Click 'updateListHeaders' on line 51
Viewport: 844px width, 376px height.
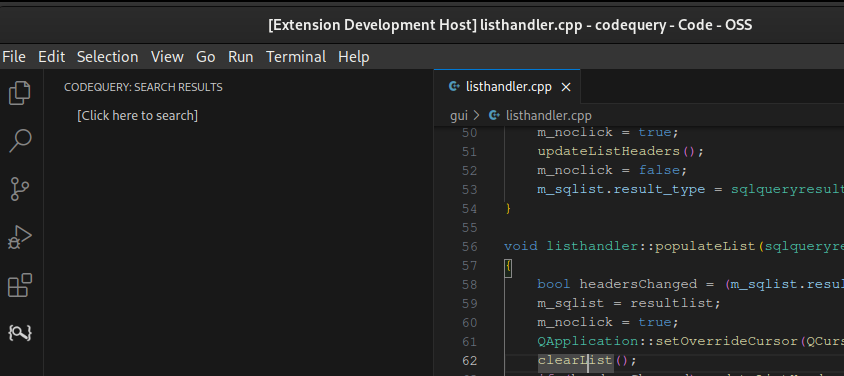(608, 151)
